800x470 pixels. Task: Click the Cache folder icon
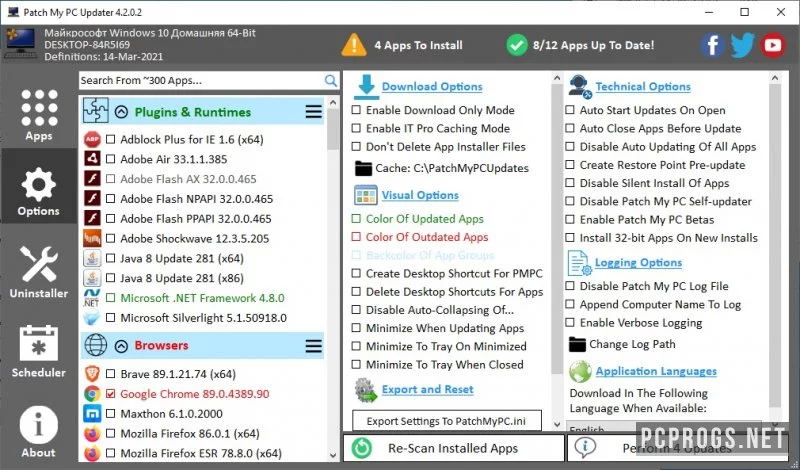point(363,168)
